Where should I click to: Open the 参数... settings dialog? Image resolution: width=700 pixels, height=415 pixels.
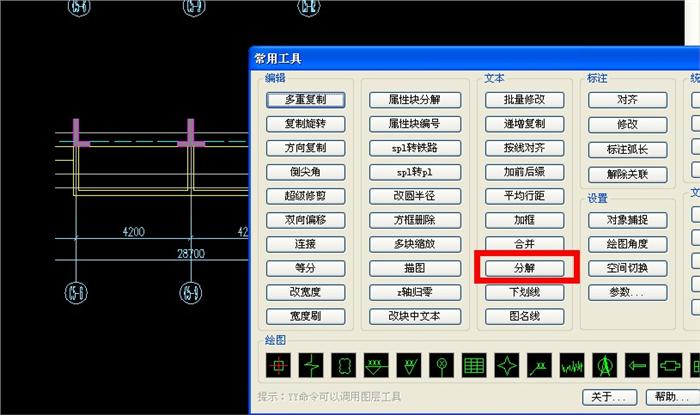628,293
